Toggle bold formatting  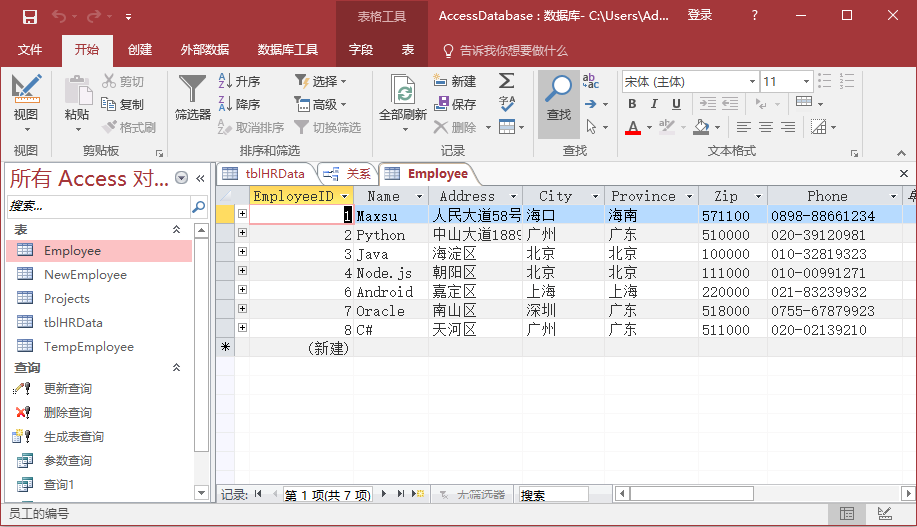632,104
